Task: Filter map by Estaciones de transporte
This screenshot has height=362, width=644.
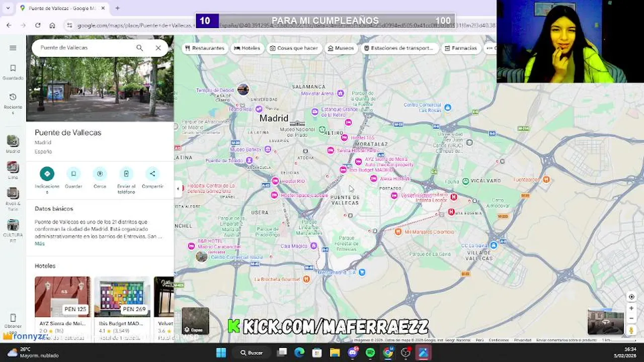Action: click(399, 48)
